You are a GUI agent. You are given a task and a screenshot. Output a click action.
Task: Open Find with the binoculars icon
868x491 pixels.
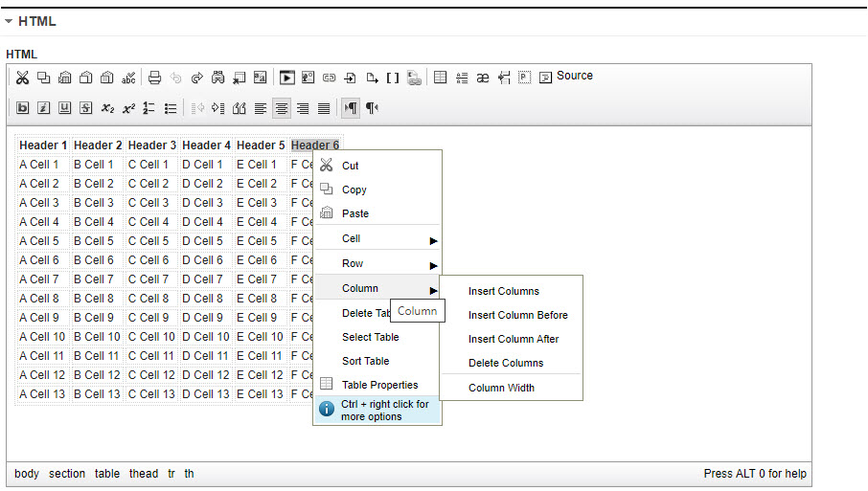[218, 78]
